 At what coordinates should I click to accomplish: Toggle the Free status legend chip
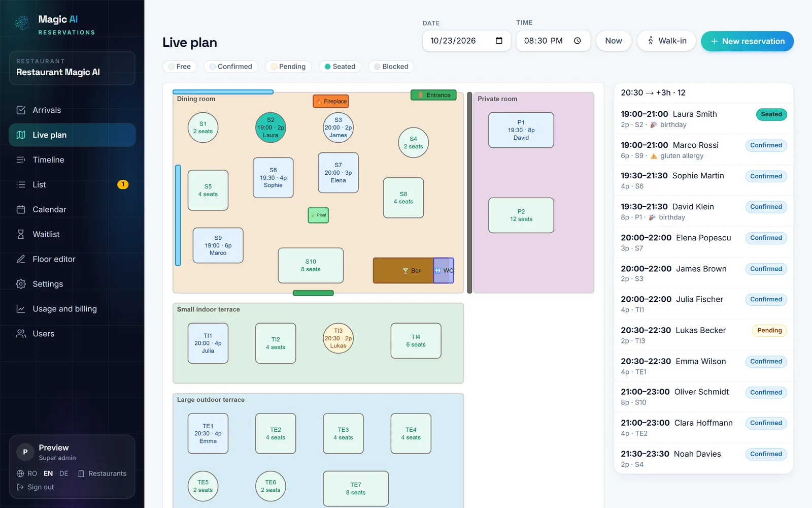point(180,67)
